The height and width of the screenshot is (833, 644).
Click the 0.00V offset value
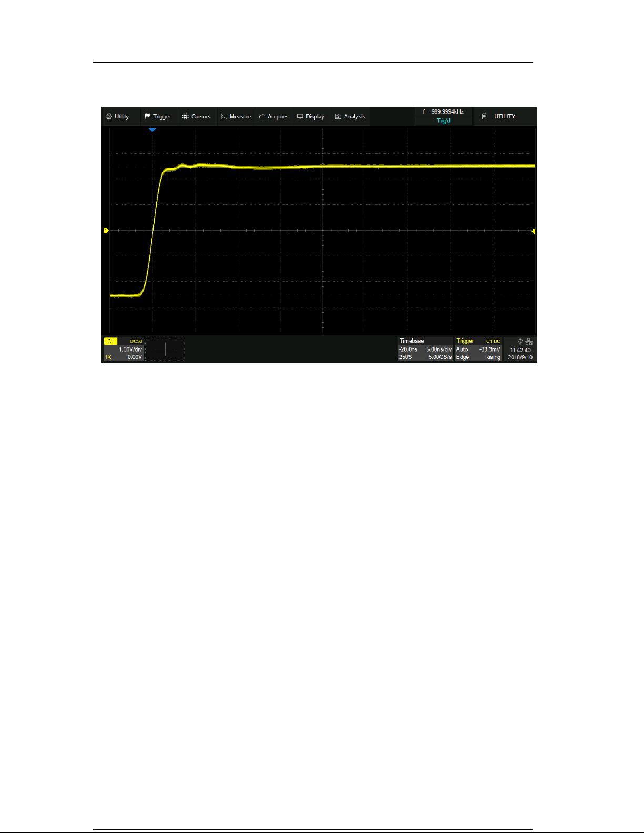(135, 357)
